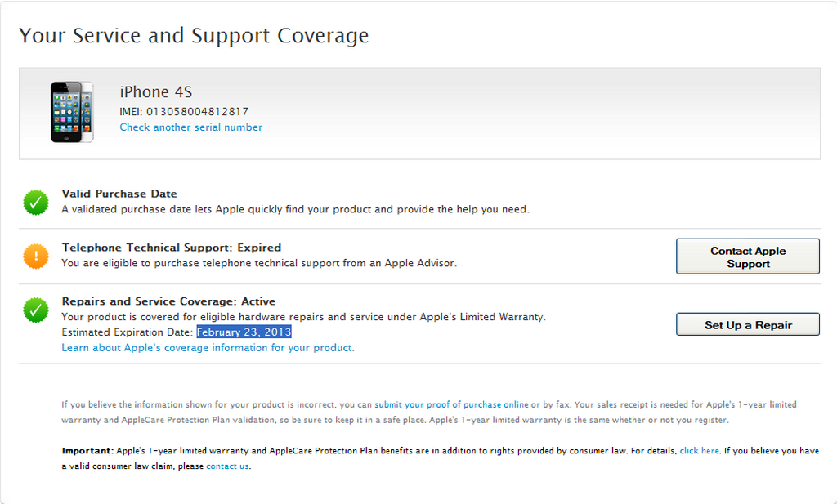Image resolution: width=837 pixels, height=504 pixels.
Task: Click the orange exclamation warning icon
Action: coord(36,256)
